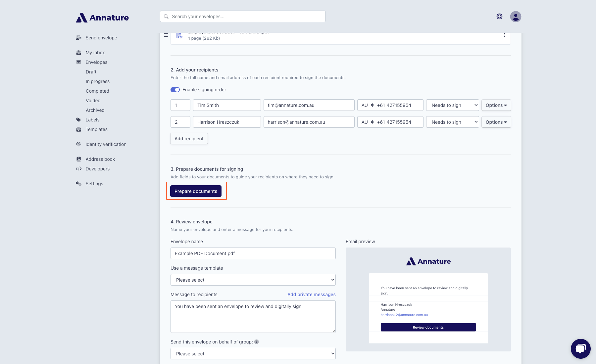Click the document reorder handle icon
The width and height of the screenshot is (596, 364).
coord(166,35)
